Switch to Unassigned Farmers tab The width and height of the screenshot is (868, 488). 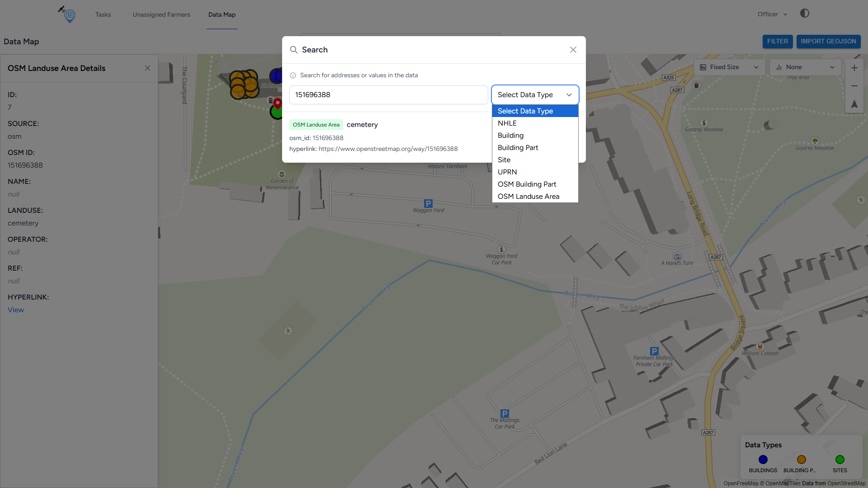point(161,14)
